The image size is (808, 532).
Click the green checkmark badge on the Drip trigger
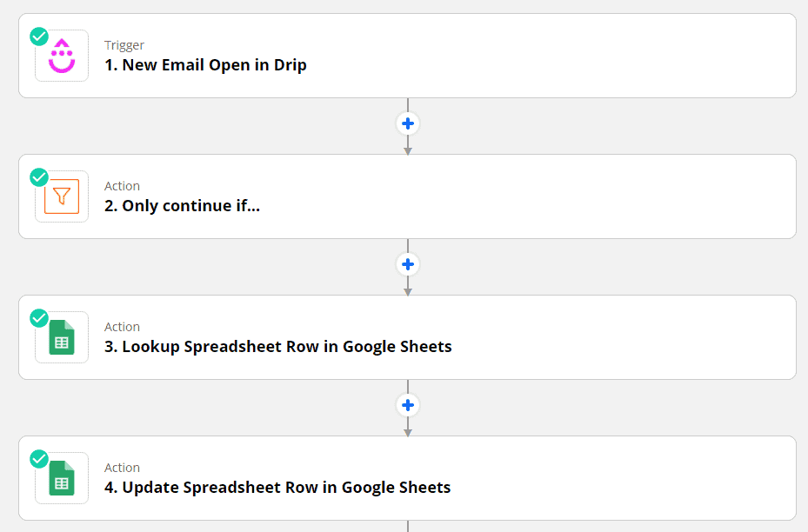click(x=39, y=37)
